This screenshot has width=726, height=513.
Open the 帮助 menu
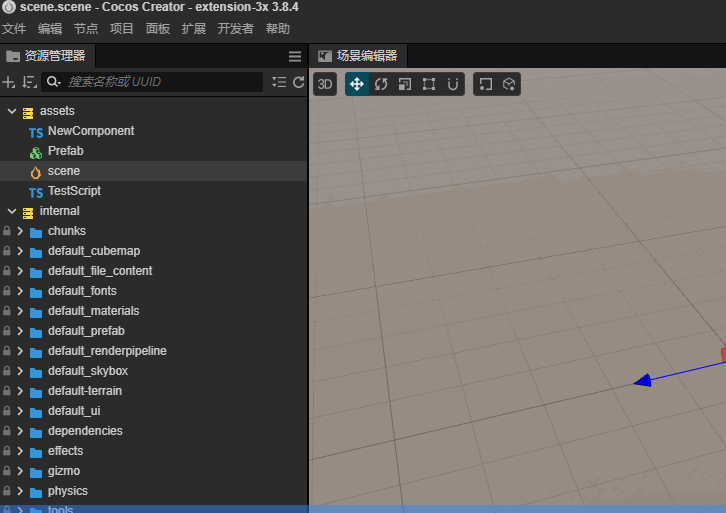point(278,29)
